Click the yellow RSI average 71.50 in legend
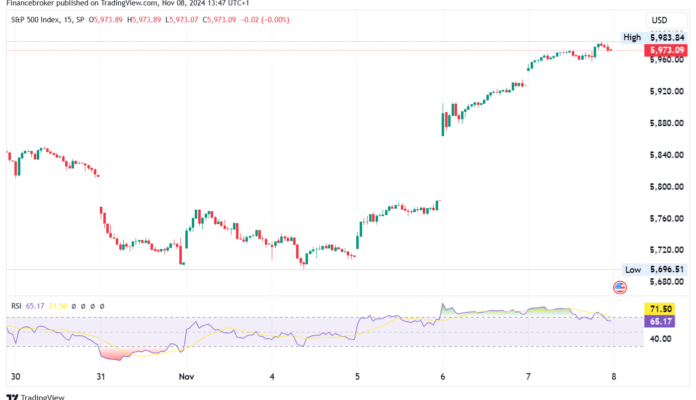 click(x=58, y=306)
